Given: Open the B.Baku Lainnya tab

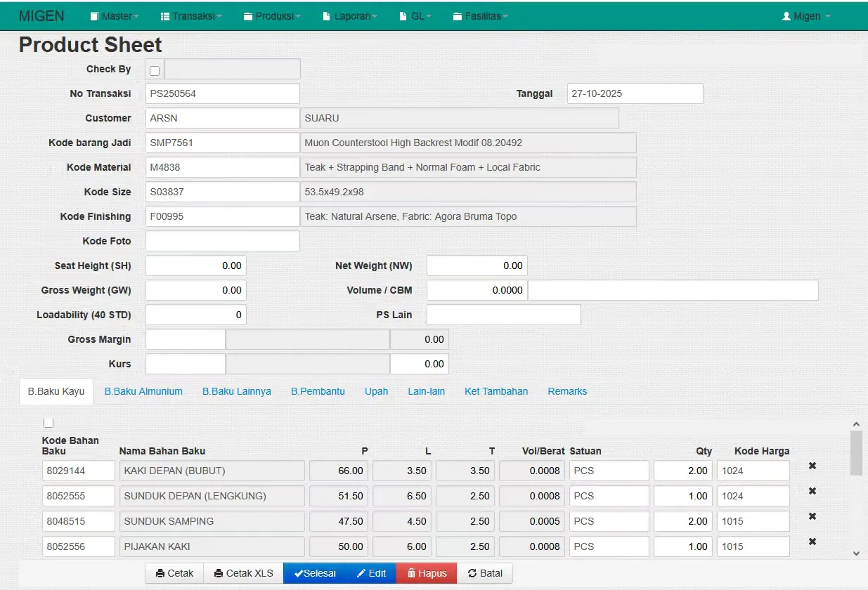Looking at the screenshot, I should tap(237, 391).
